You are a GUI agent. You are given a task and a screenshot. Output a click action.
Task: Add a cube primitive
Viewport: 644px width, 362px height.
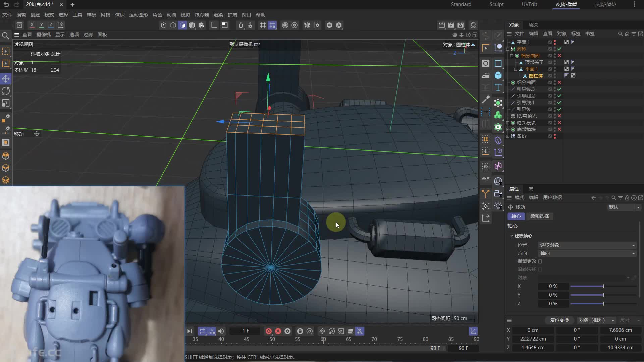click(x=498, y=75)
